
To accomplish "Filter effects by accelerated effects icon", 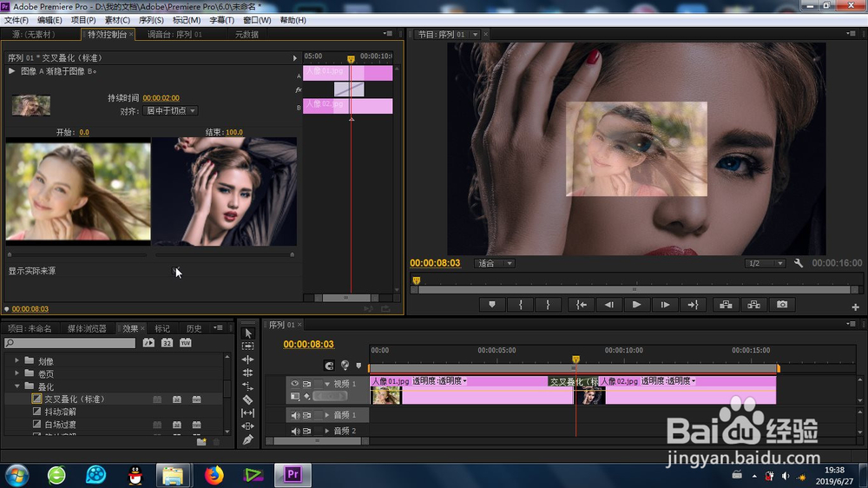I will (149, 343).
